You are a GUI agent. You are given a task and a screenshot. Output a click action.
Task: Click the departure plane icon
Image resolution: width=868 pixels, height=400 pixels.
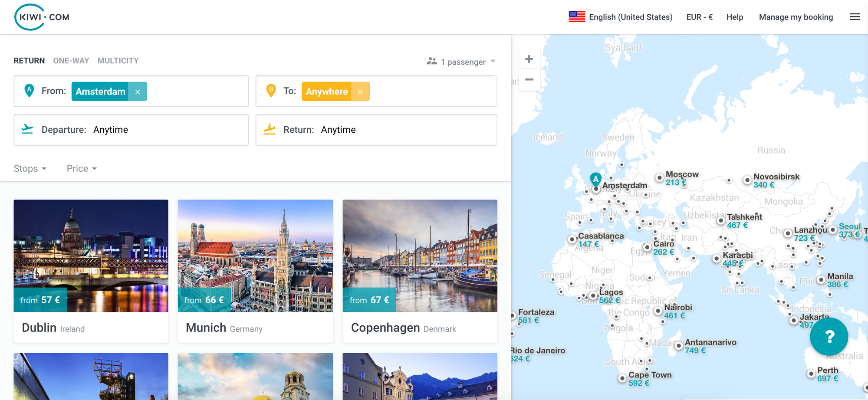27,129
